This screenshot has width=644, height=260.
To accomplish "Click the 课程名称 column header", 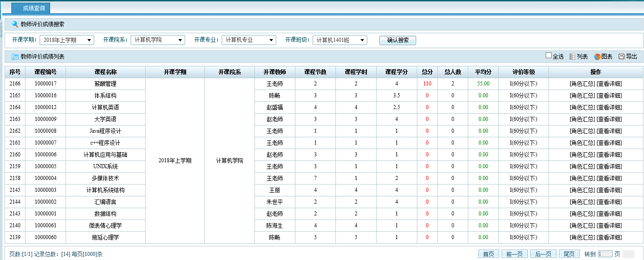I will [x=106, y=72].
